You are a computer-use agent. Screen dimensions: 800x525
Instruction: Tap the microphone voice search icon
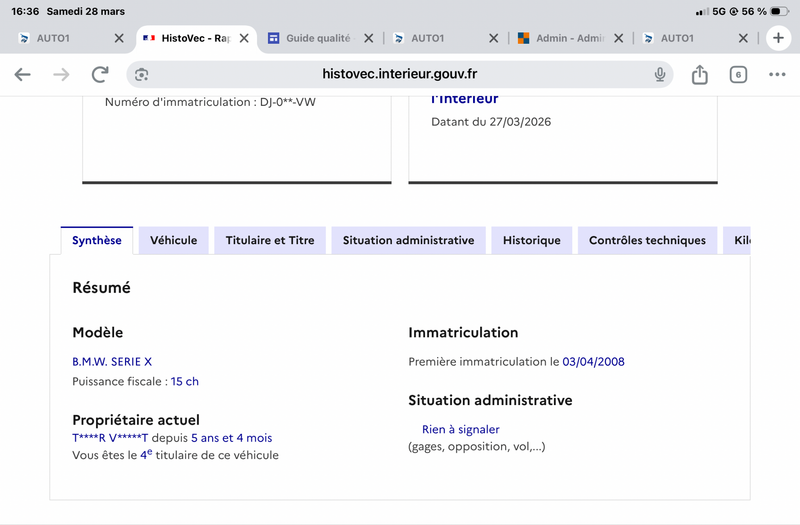(660, 75)
